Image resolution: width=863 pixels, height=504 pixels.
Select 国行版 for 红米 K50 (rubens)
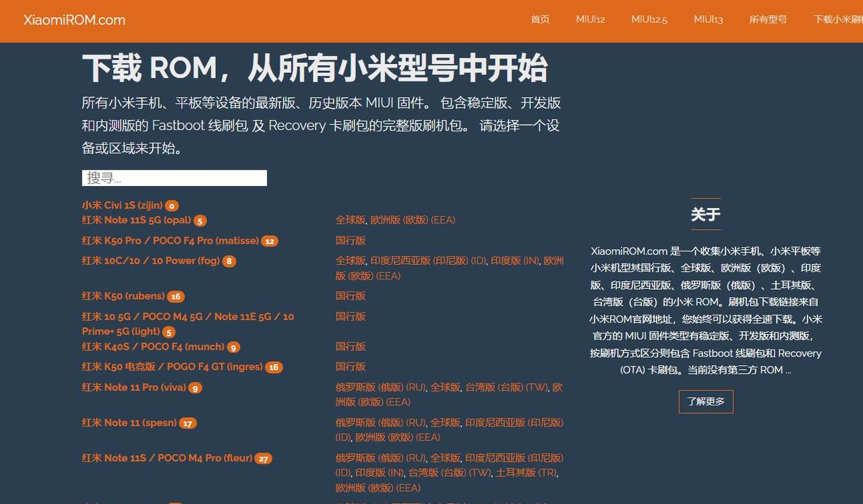tap(351, 296)
